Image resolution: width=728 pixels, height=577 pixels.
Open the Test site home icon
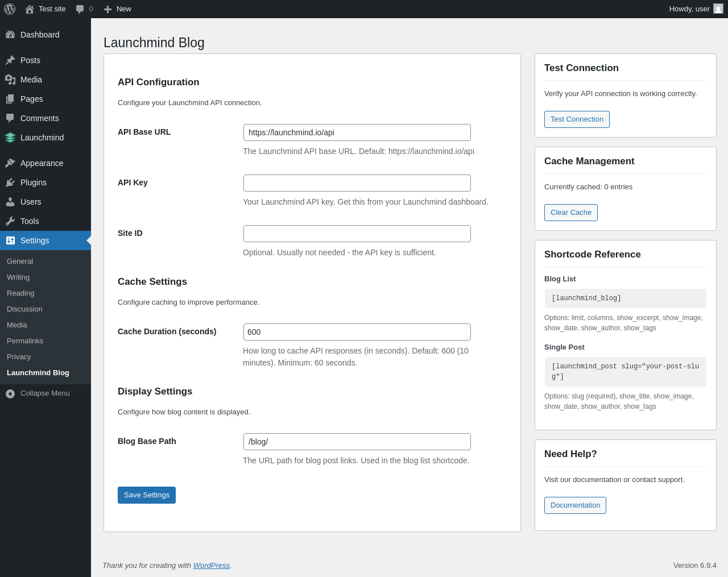click(30, 9)
